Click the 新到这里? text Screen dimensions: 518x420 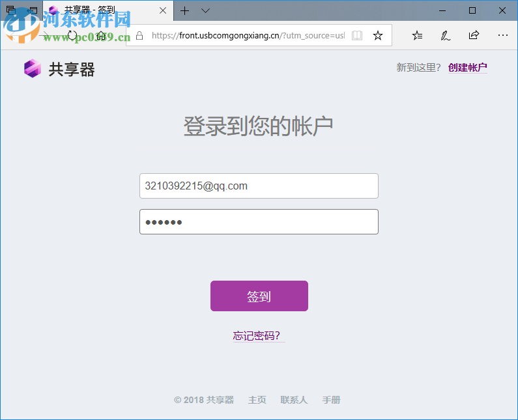coord(418,67)
